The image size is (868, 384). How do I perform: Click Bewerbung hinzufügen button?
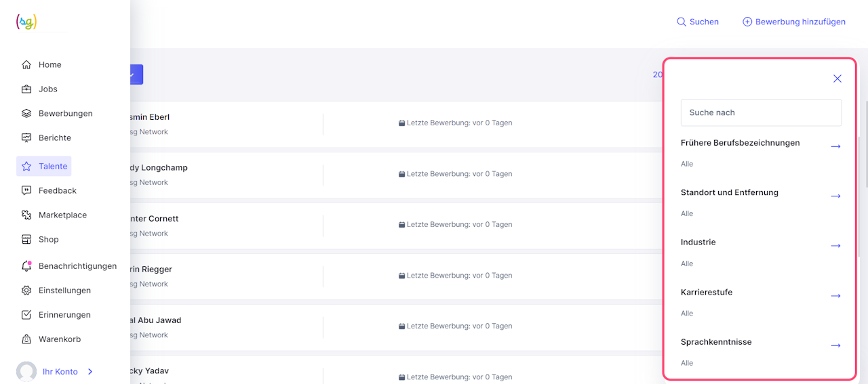(794, 22)
